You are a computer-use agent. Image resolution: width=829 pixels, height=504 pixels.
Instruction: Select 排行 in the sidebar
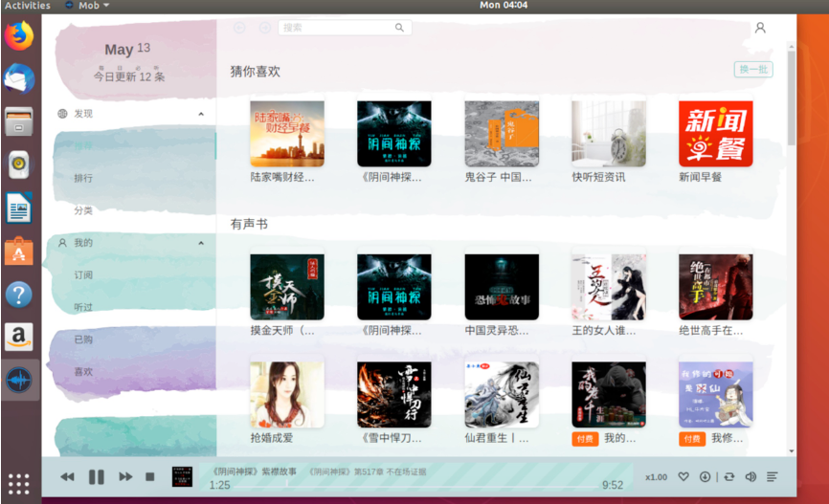click(x=83, y=178)
